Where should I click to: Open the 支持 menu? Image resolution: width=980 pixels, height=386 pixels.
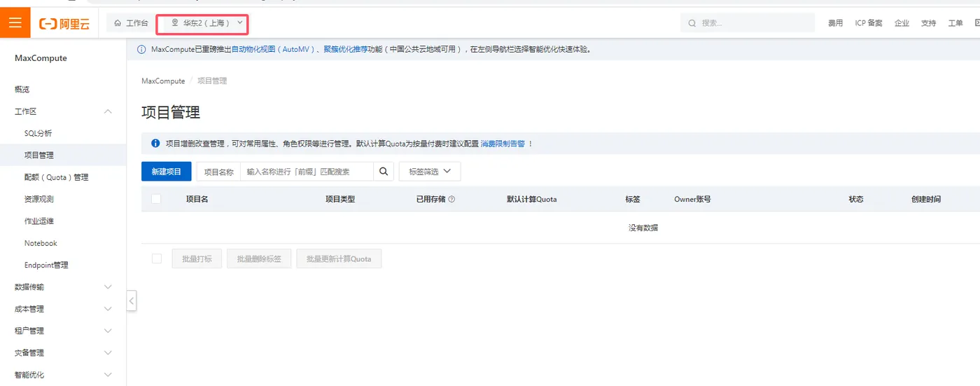(928, 23)
